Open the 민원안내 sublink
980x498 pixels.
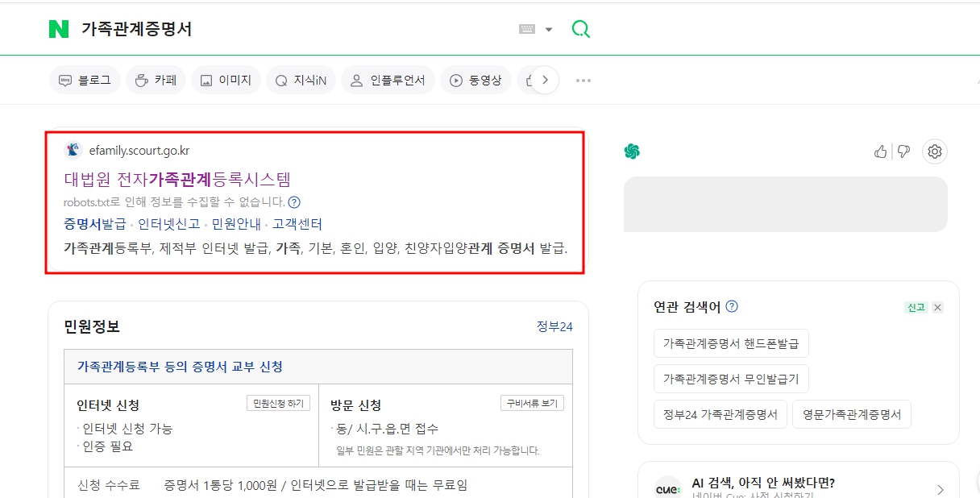(x=236, y=224)
